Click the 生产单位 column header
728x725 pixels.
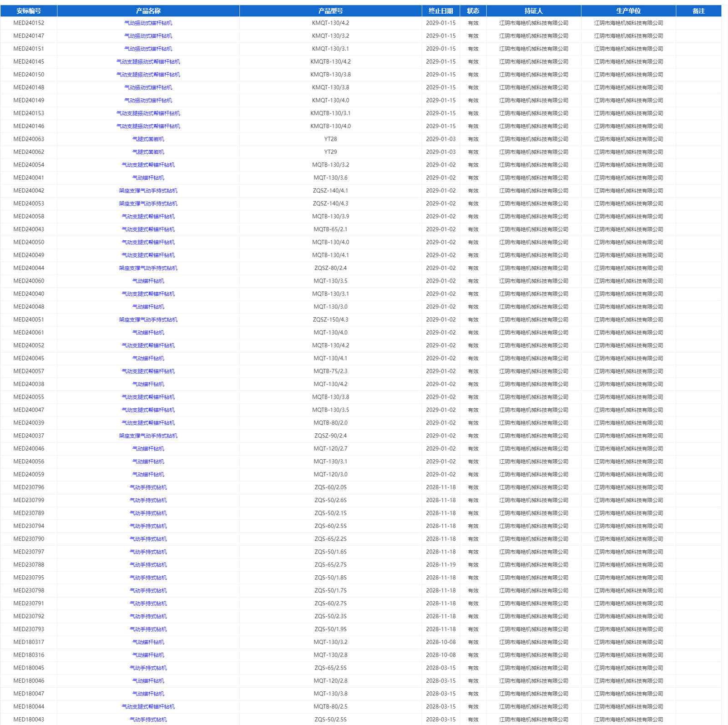click(x=628, y=11)
